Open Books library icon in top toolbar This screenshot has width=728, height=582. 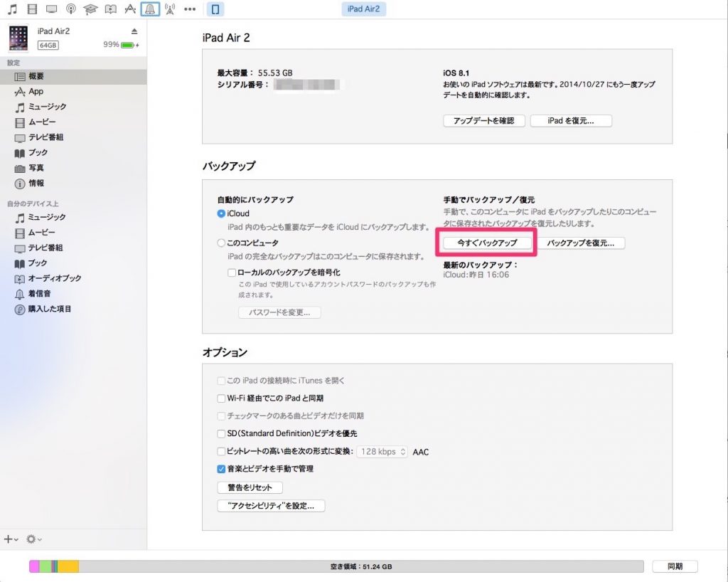click(x=110, y=9)
